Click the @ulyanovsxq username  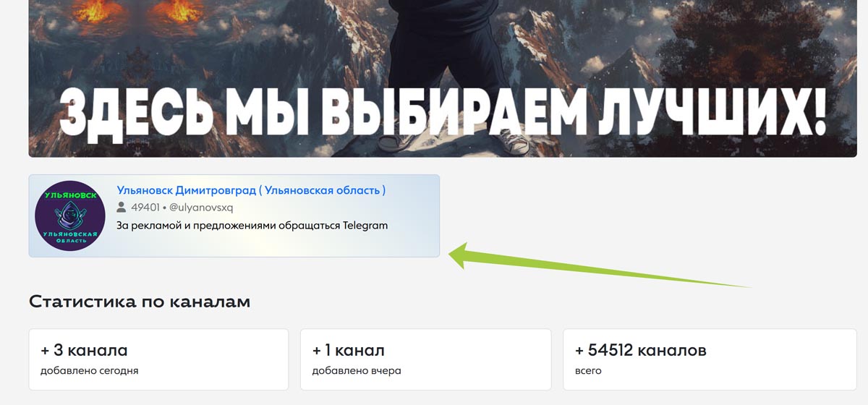pyautogui.click(x=201, y=208)
